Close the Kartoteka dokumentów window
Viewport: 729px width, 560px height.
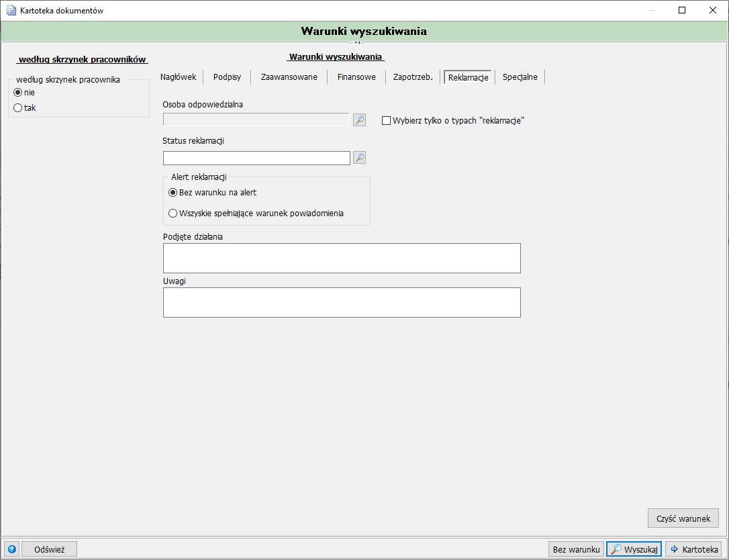712,10
